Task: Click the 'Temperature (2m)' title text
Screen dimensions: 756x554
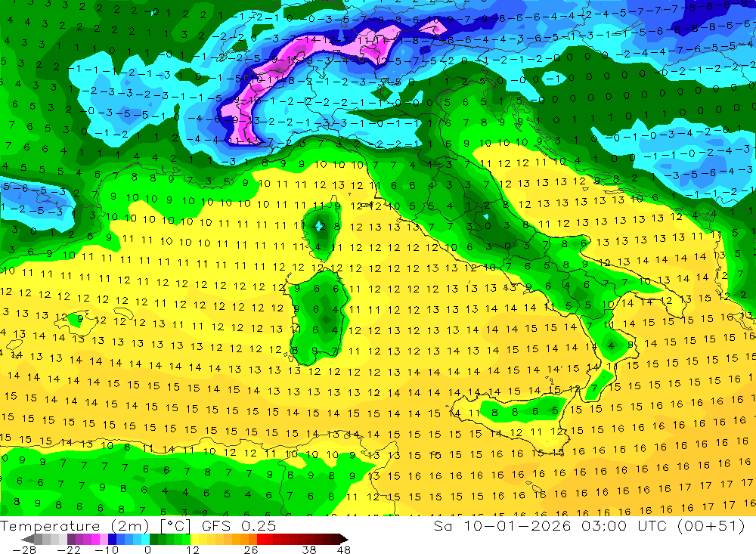Action: coord(75,526)
